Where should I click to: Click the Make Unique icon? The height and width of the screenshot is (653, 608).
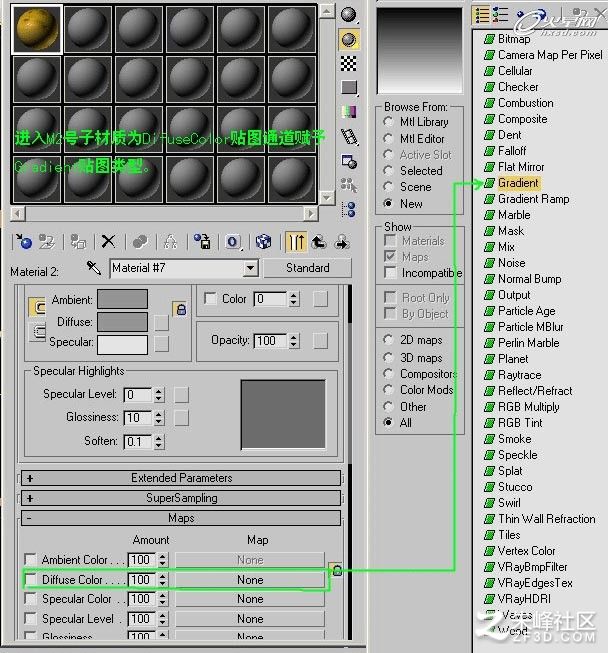pyautogui.click(x=170, y=242)
